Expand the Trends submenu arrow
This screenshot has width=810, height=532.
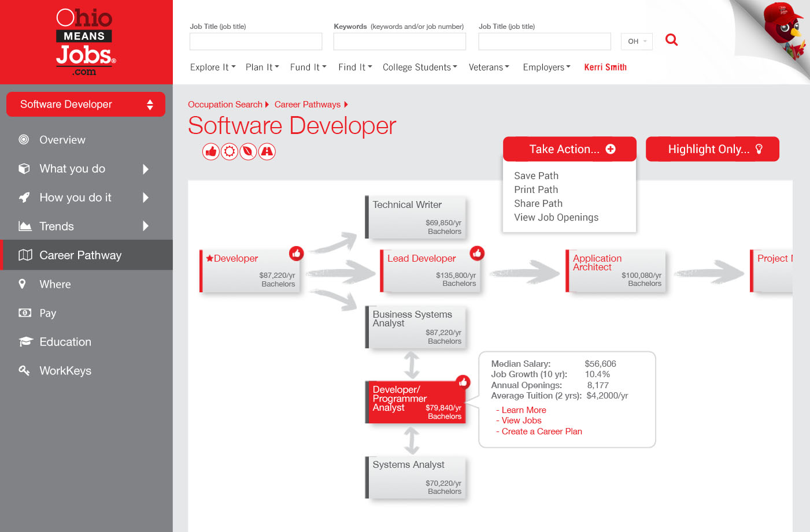(x=146, y=226)
